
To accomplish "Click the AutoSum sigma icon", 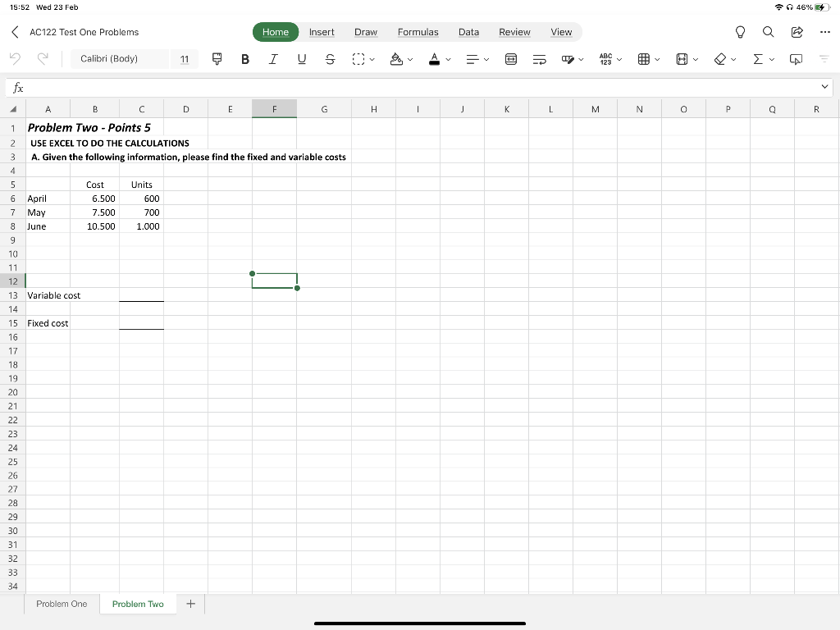I will coord(758,59).
